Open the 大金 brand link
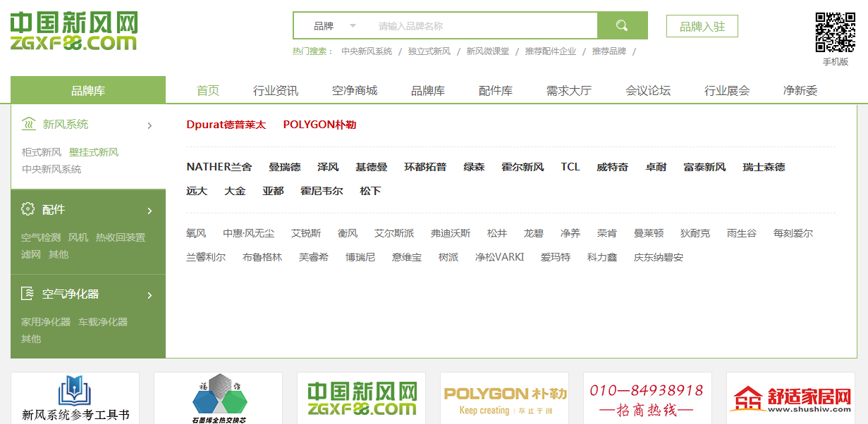 pyautogui.click(x=235, y=191)
